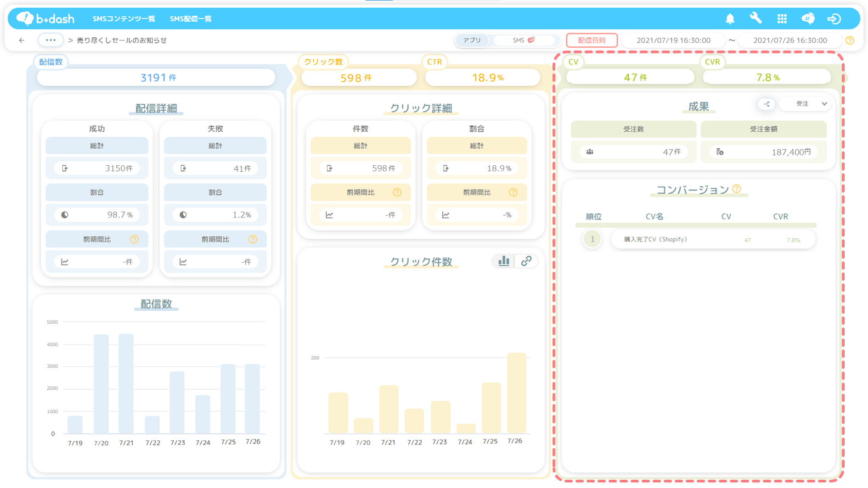The height and width of the screenshot is (488, 868).
Task: Switch Click件数 chart to bar view
Action: coord(504,261)
